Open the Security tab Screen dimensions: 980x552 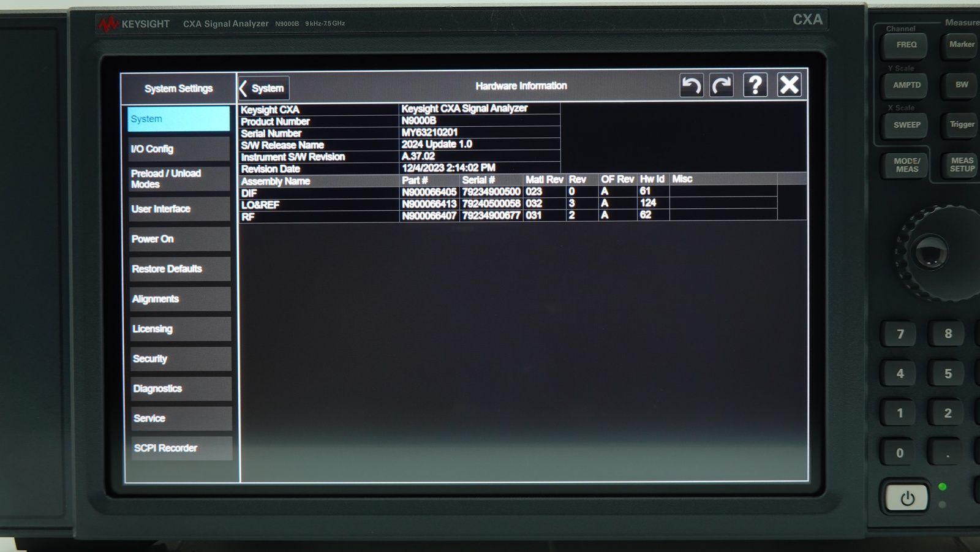pos(181,359)
